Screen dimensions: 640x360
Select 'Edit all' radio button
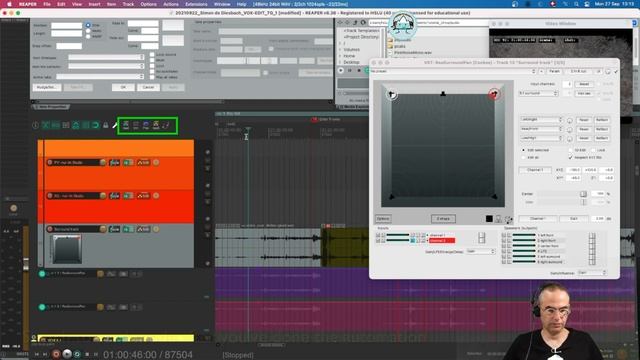point(524,157)
